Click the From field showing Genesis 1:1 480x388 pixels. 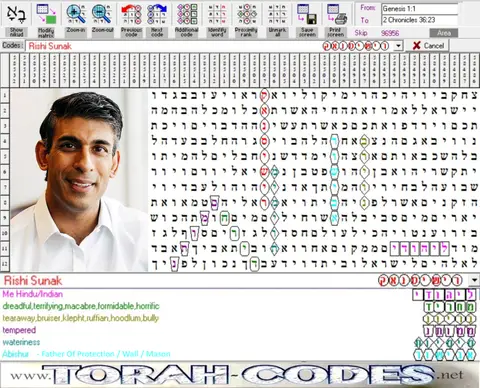click(420, 9)
